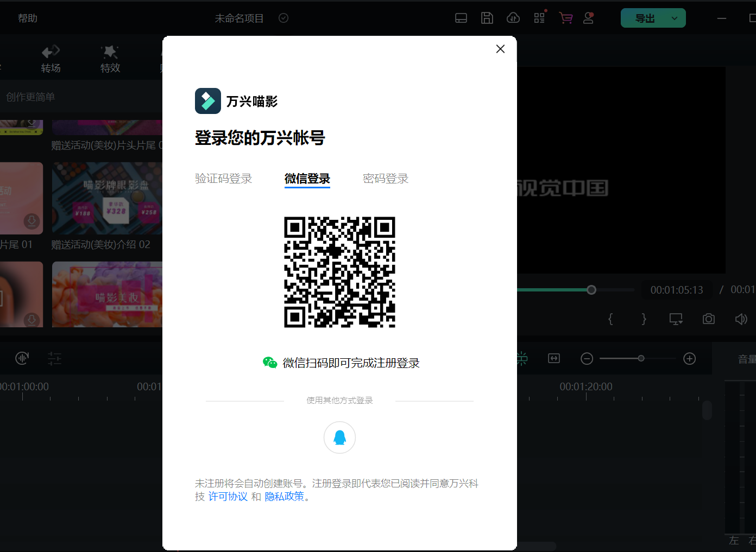
Task: Focus the 创作更简单 search field
Action: click(x=81, y=97)
